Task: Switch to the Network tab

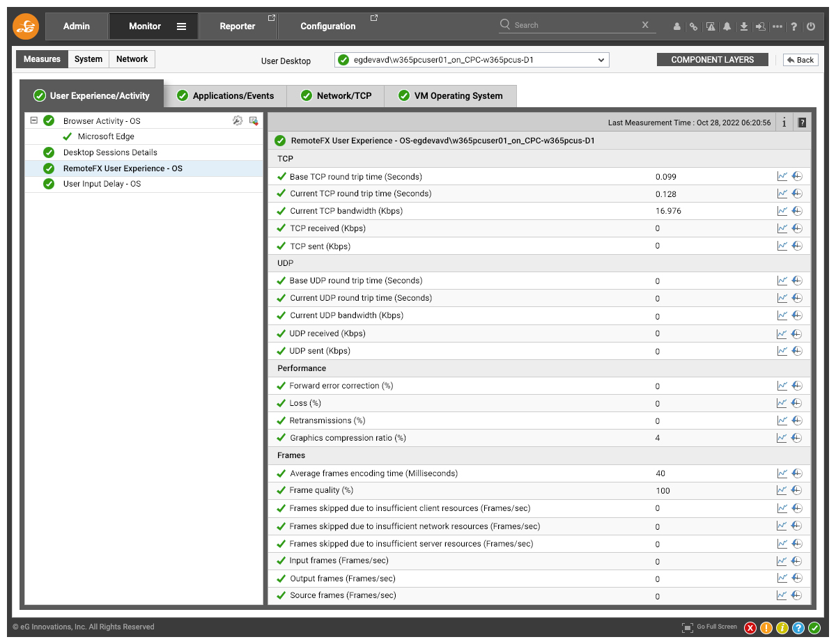Action: 132,59
